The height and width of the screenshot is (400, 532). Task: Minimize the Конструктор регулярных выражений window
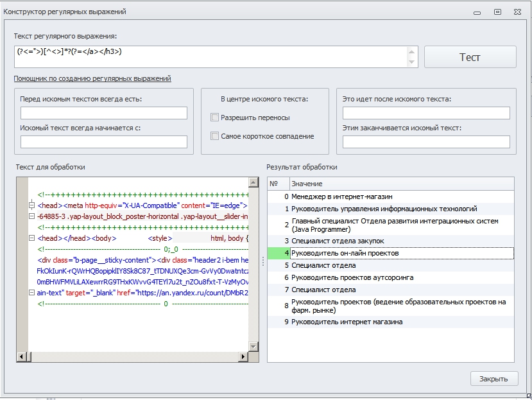point(477,13)
